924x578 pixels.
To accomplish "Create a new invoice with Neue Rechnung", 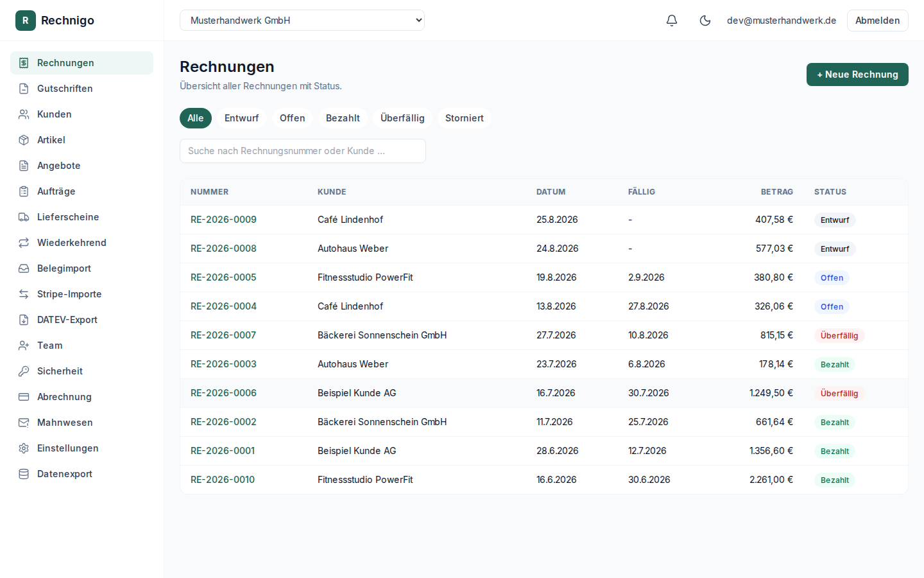I will 857,74.
